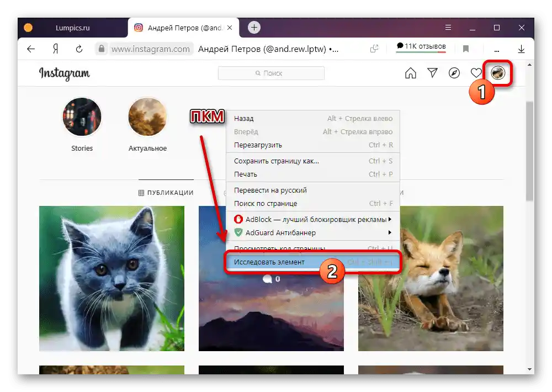Viewport: 552px width, 392px height.
Task: Select Печать in the context menu
Action: pos(313,174)
